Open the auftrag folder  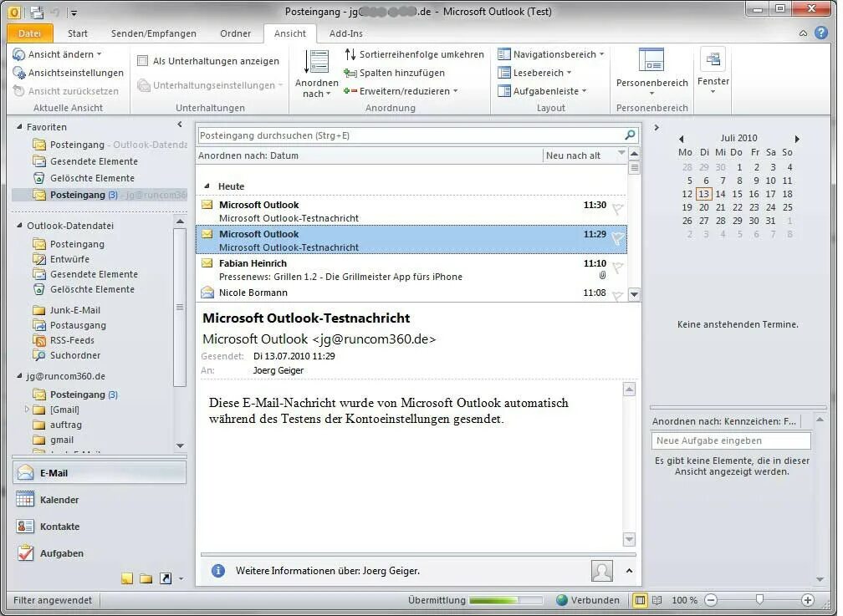[x=65, y=425]
